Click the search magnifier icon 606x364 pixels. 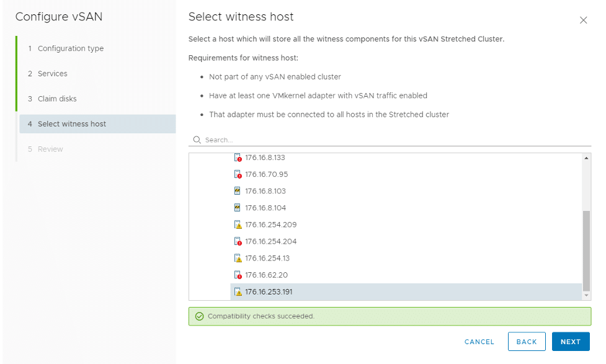tap(197, 140)
